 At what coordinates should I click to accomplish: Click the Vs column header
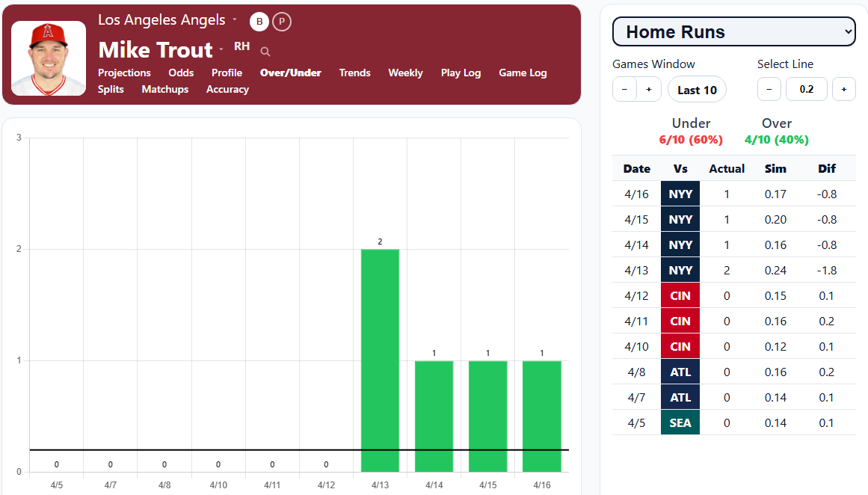680,169
